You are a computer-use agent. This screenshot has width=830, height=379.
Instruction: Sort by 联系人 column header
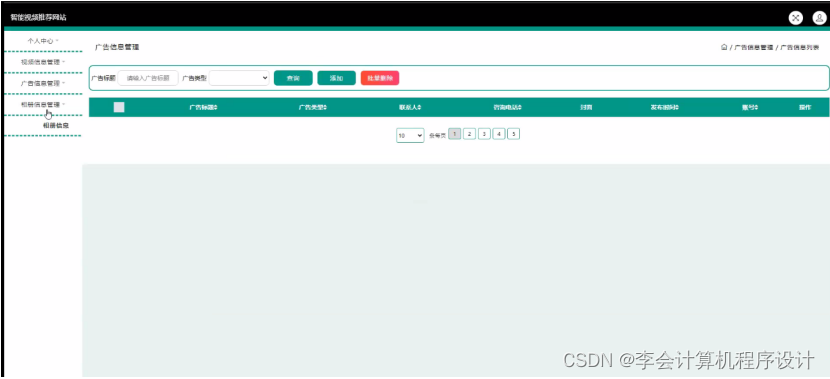[410, 107]
